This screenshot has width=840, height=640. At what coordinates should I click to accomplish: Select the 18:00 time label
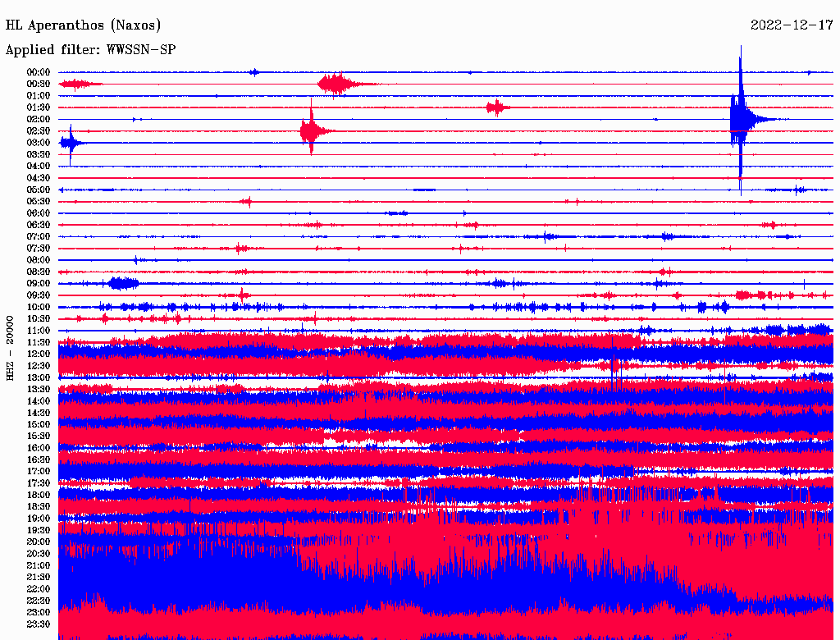pyautogui.click(x=39, y=495)
